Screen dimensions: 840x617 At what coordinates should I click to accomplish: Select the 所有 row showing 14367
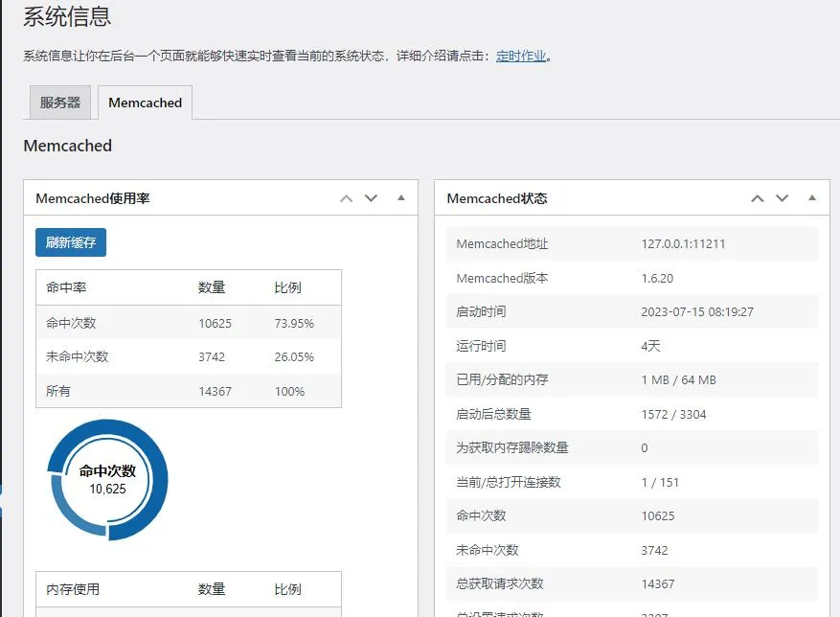tap(188, 391)
